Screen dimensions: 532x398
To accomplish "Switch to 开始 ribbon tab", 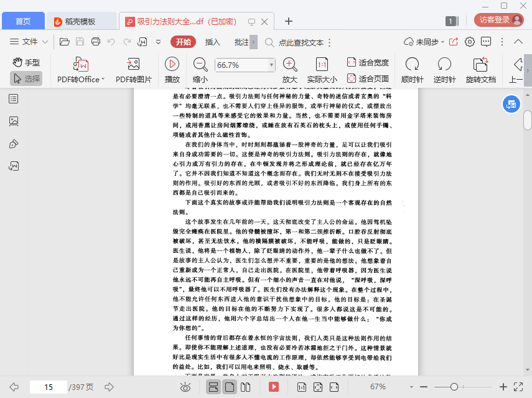I will [183, 42].
